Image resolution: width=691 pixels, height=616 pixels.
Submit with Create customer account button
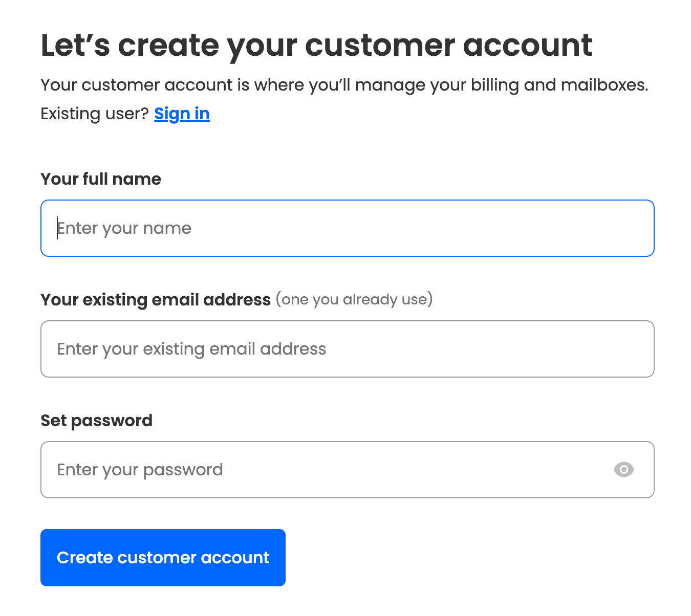(163, 558)
